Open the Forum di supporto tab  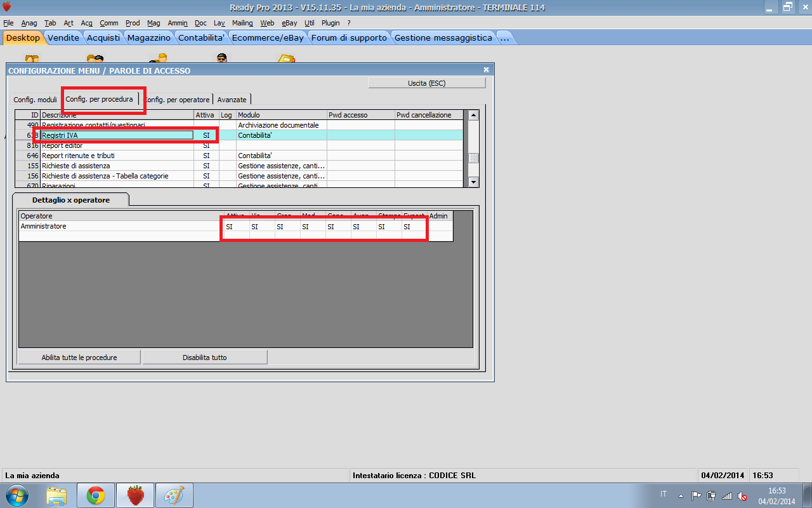pyautogui.click(x=349, y=37)
